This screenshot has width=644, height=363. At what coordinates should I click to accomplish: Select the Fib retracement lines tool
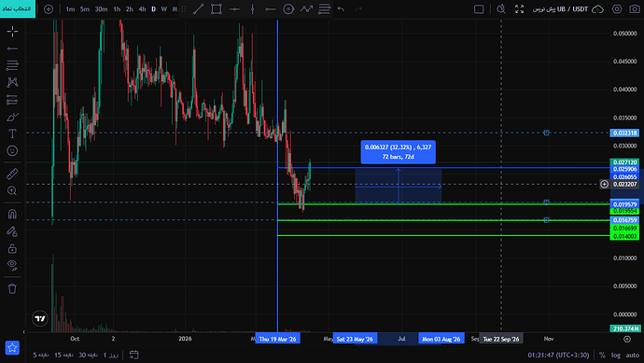(x=325, y=9)
